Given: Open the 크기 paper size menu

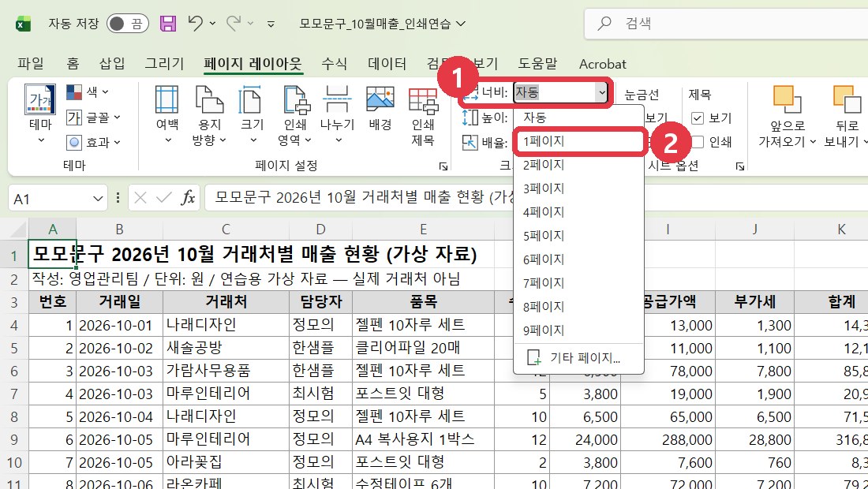Looking at the screenshot, I should 252,115.
